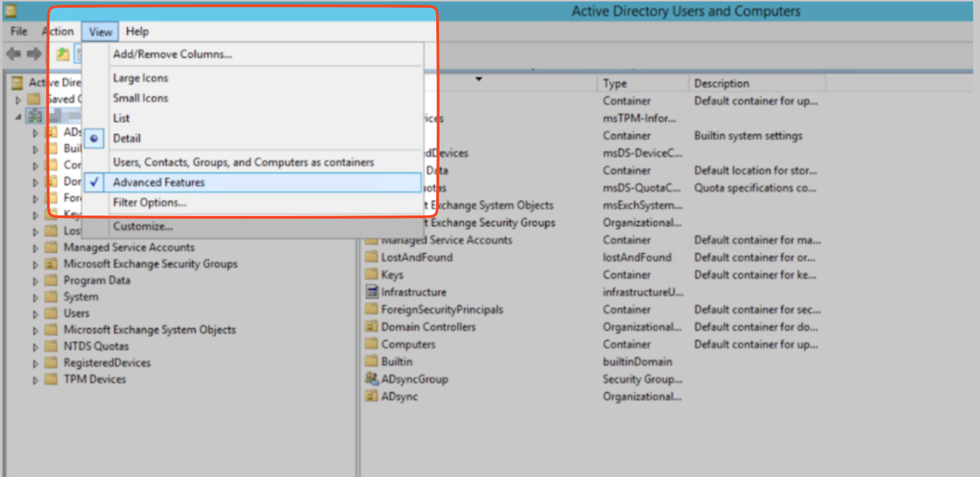The height and width of the screenshot is (477, 980).
Task: Click the Infrastructure object icon in the list
Action: tap(372, 292)
